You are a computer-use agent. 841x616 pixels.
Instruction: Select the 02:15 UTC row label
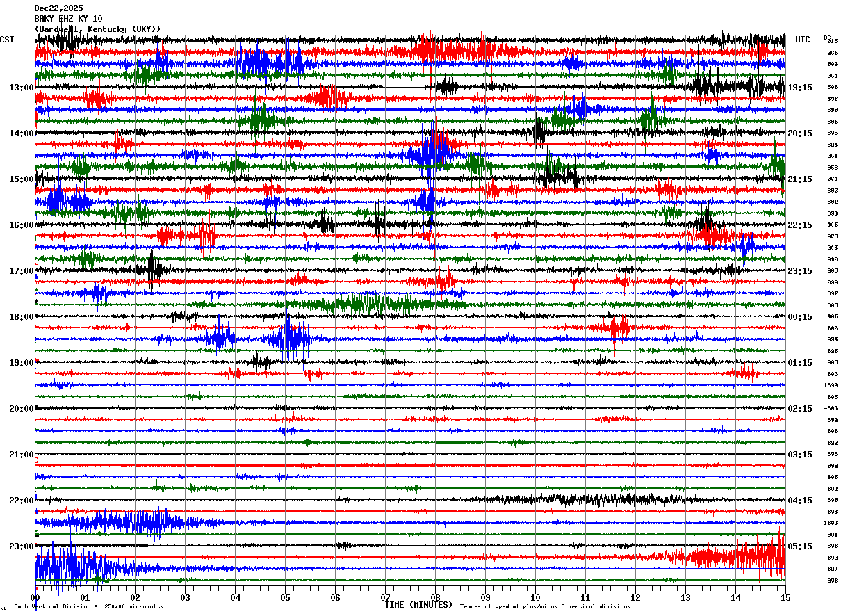[x=800, y=409]
